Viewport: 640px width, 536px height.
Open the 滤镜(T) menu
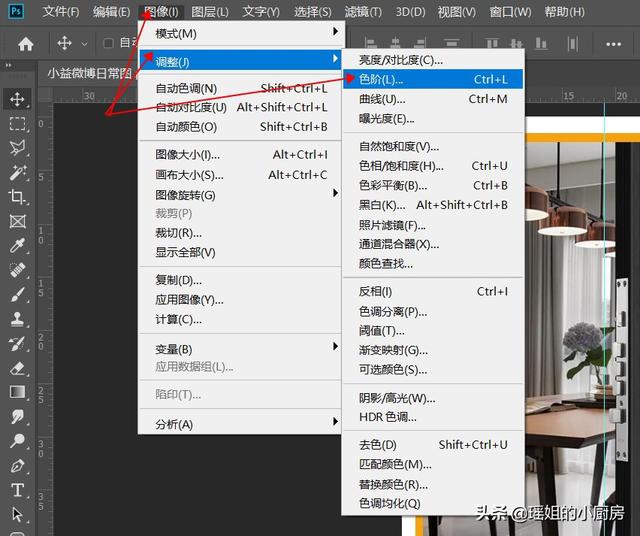(x=363, y=11)
